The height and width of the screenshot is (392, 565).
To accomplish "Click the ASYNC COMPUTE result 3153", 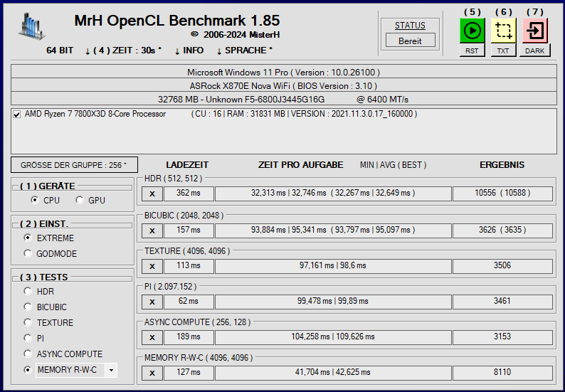I will point(502,337).
